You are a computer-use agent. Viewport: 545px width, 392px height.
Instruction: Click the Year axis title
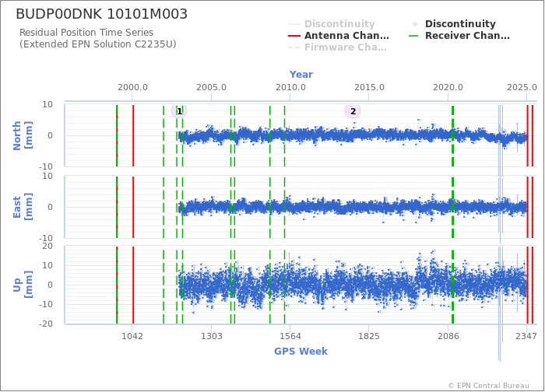tap(301, 75)
